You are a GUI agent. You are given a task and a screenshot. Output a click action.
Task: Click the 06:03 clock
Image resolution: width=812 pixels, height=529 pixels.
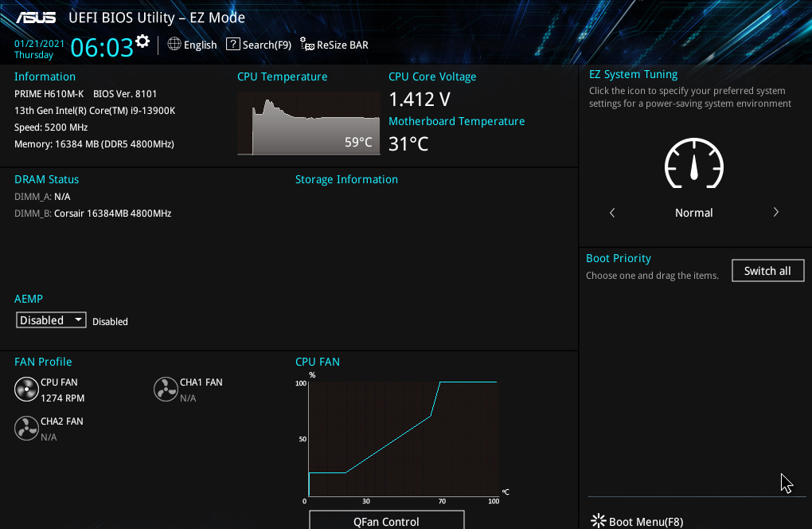point(102,48)
